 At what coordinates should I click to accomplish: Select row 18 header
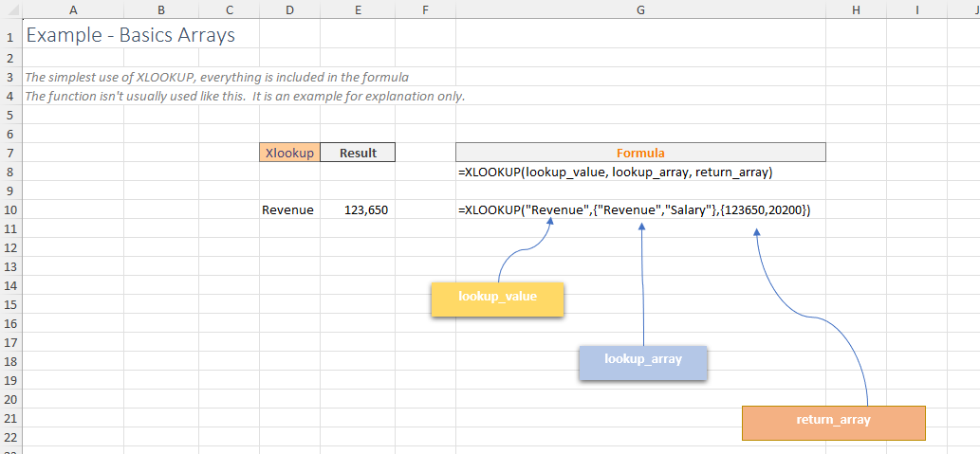click(x=10, y=361)
